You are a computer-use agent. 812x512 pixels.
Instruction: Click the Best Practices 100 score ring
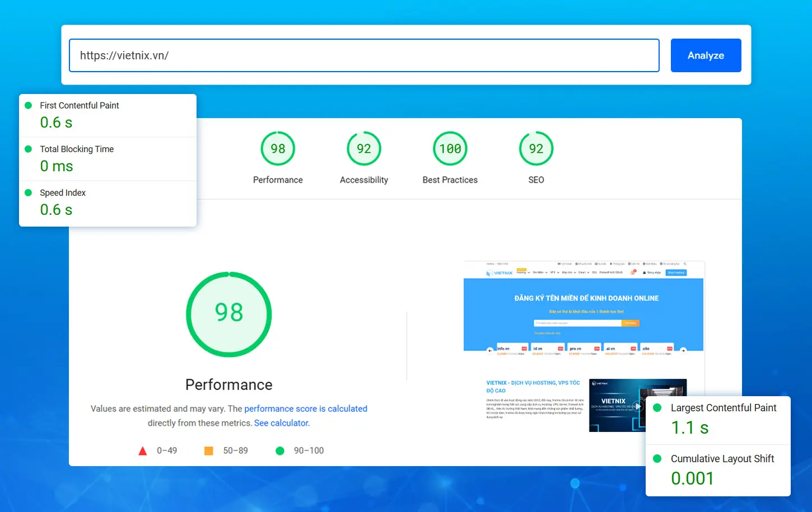point(450,148)
